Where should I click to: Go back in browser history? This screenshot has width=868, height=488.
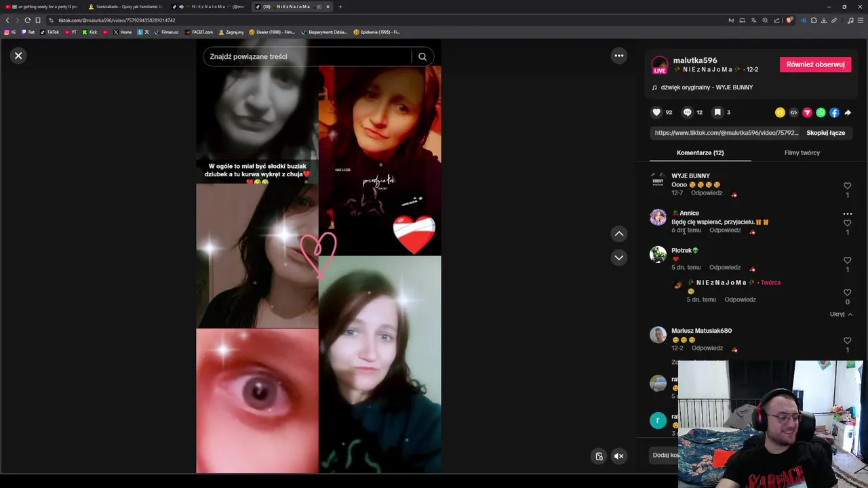coord(7,20)
